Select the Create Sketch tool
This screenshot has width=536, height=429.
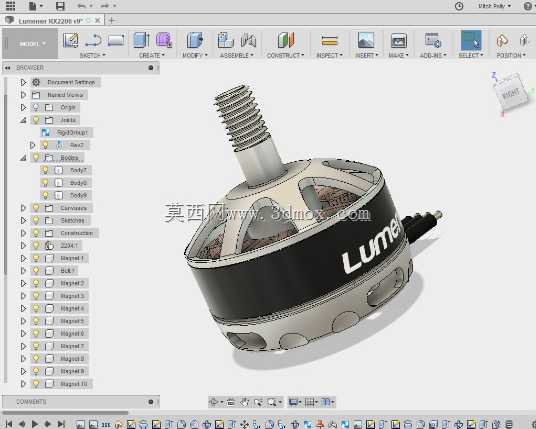(71, 40)
